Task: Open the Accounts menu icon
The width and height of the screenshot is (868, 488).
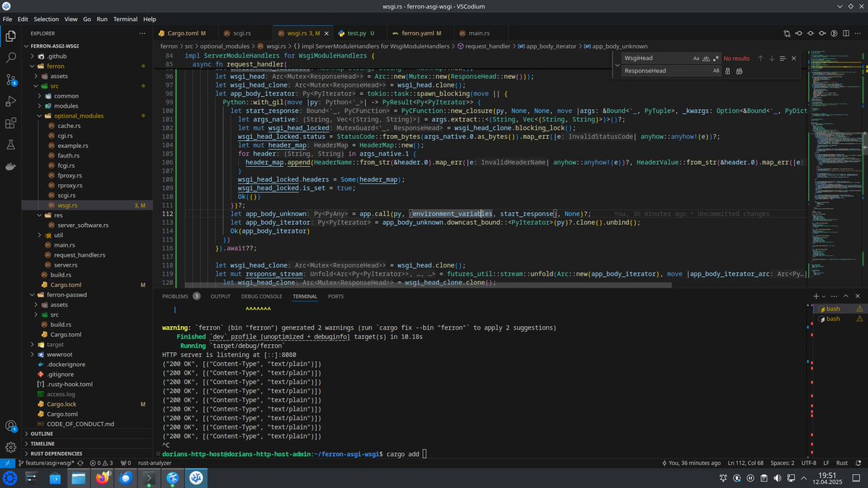Action: (x=11, y=426)
